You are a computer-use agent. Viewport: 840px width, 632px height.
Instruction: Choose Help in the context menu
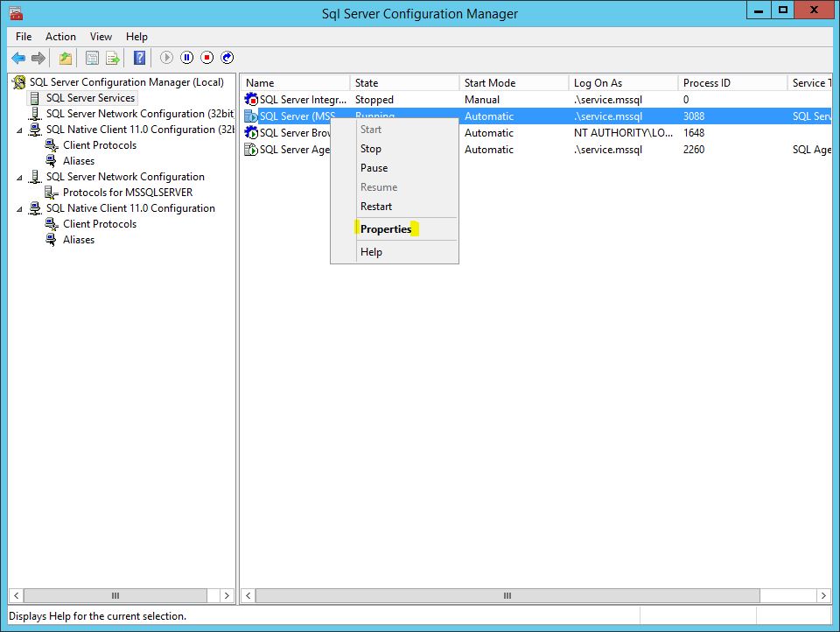click(x=395, y=252)
